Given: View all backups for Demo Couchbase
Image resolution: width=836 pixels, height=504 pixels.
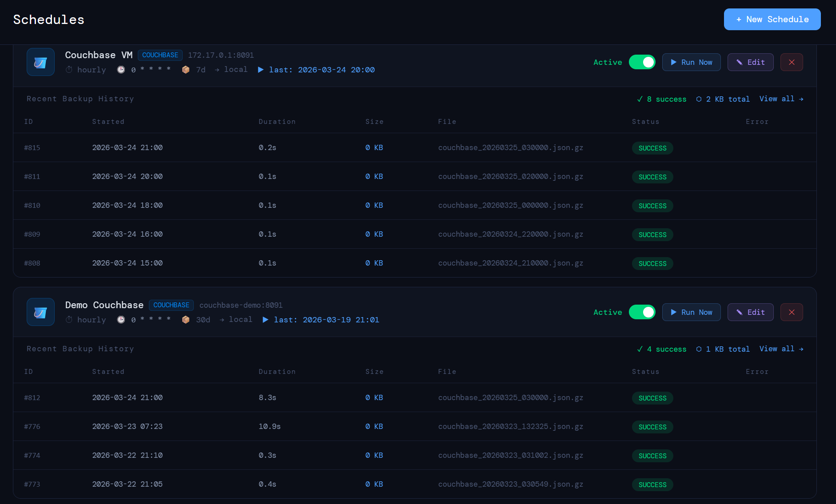Looking at the screenshot, I should click(781, 349).
